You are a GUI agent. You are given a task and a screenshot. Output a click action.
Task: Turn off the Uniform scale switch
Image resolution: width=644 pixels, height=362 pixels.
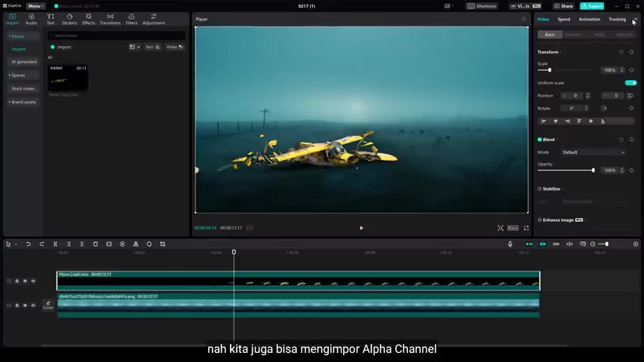coord(630,83)
